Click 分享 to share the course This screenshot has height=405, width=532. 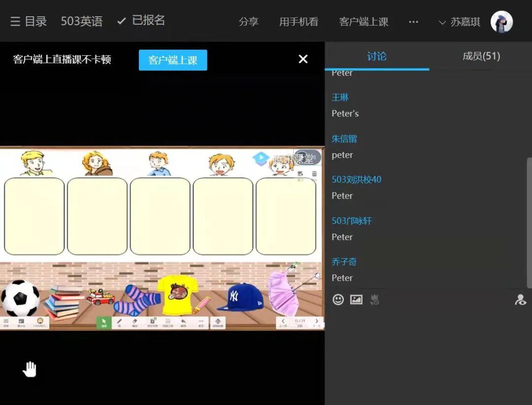tap(248, 22)
